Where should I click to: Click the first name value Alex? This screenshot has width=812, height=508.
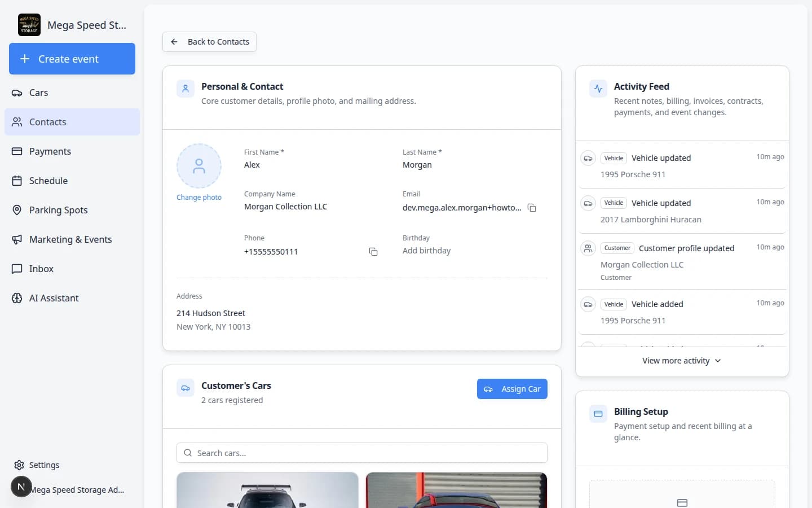click(252, 165)
